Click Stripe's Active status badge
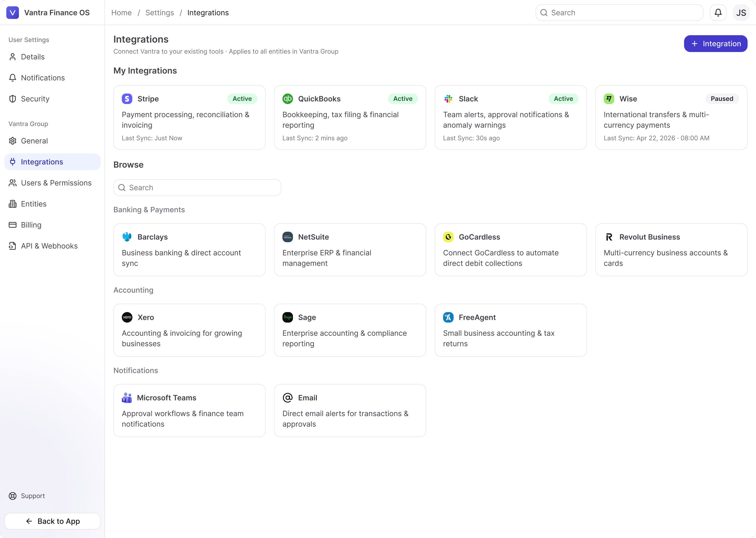This screenshot has width=756, height=538. coord(242,99)
